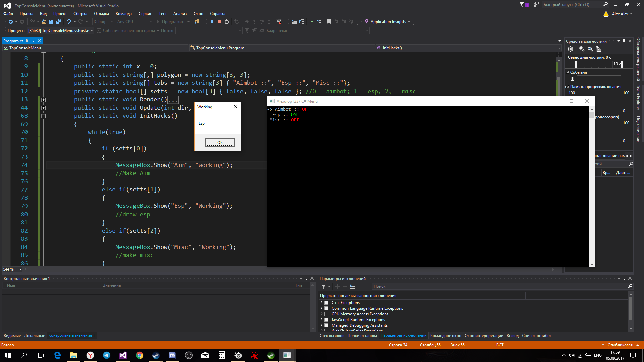
Task: Switch to the Локальные tab
Action: point(35,336)
